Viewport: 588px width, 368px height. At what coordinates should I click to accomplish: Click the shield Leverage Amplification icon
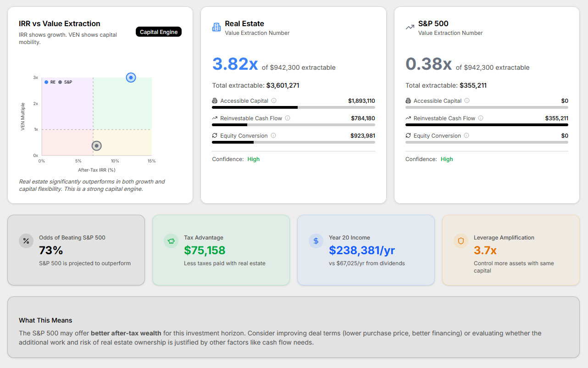click(461, 241)
